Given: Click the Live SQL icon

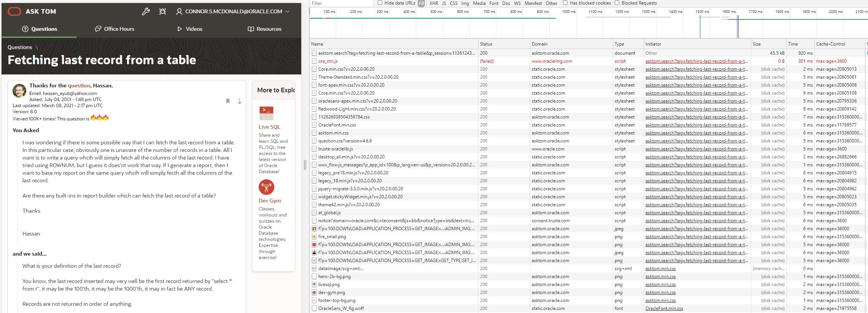Looking at the screenshot, I should pos(266,114).
